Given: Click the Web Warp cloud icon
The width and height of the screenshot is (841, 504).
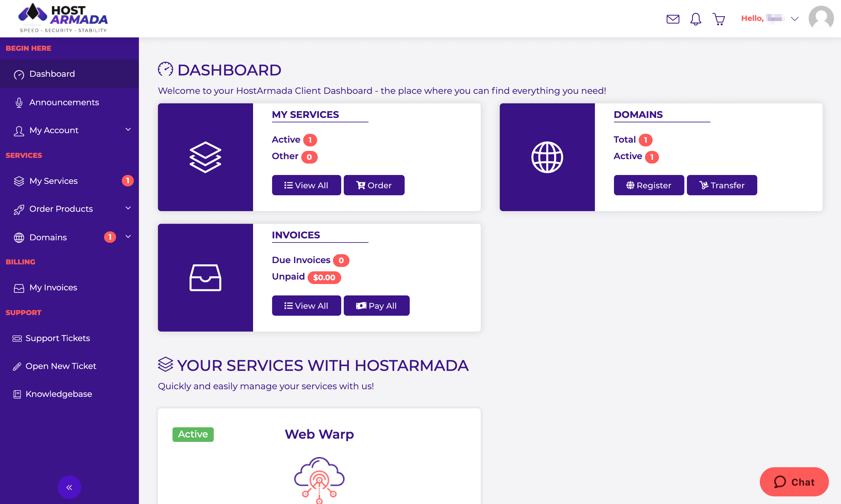Looking at the screenshot, I should 319,480.
